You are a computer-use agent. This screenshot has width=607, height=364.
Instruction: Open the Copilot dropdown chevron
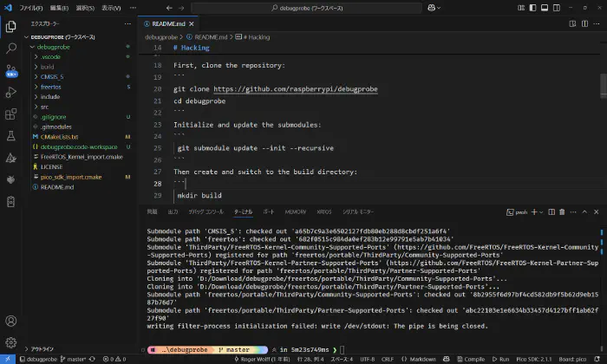coord(439,8)
